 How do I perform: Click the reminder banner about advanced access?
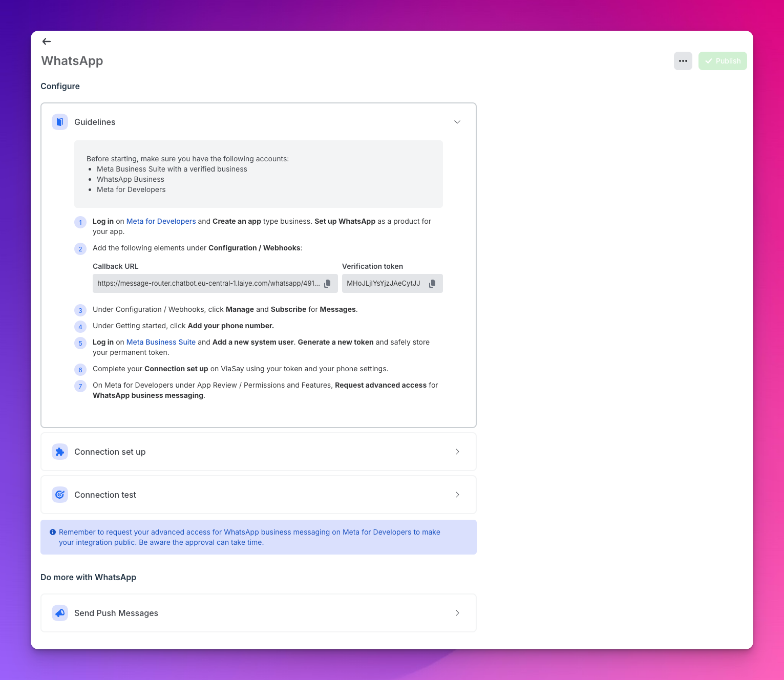click(x=259, y=537)
